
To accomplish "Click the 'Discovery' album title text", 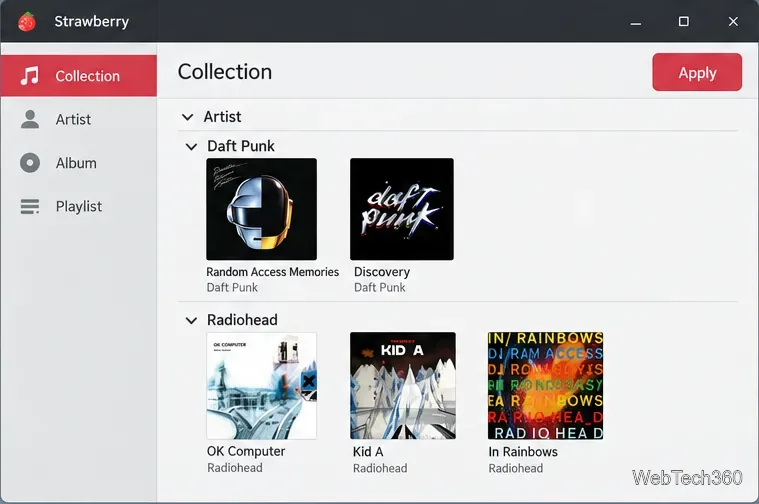I will tap(382, 272).
